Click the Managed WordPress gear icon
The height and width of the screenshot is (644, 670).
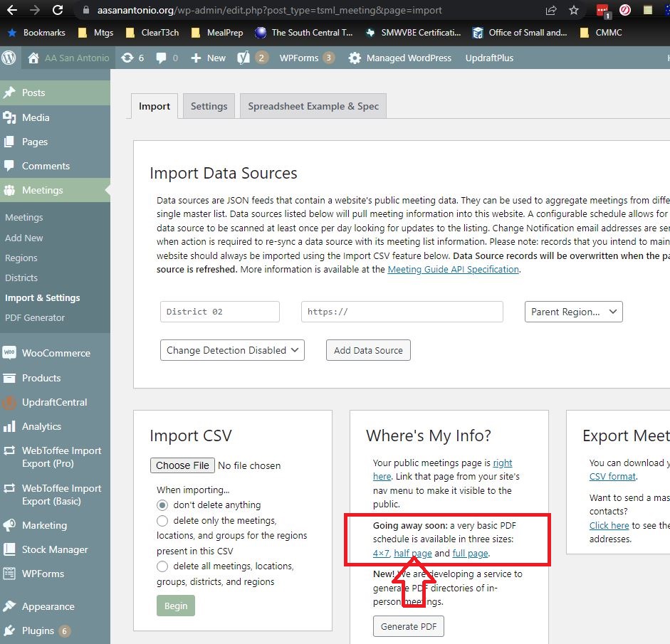[x=355, y=58]
